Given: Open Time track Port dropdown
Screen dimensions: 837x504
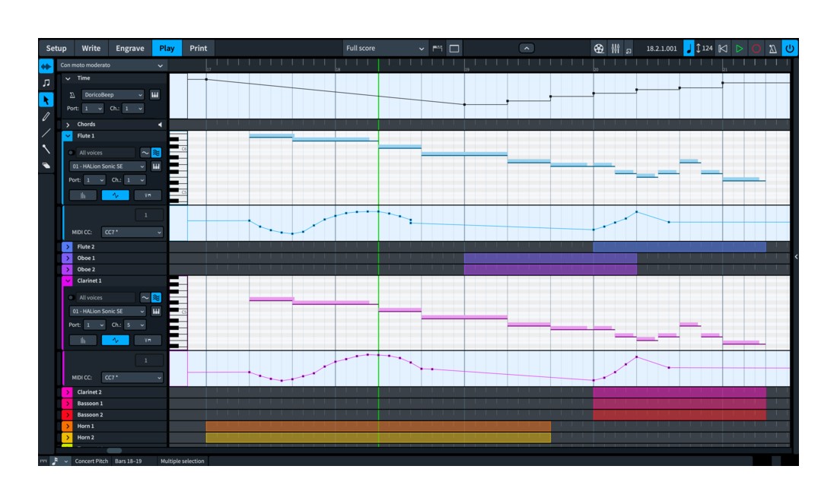Looking at the screenshot, I should 93,108.
